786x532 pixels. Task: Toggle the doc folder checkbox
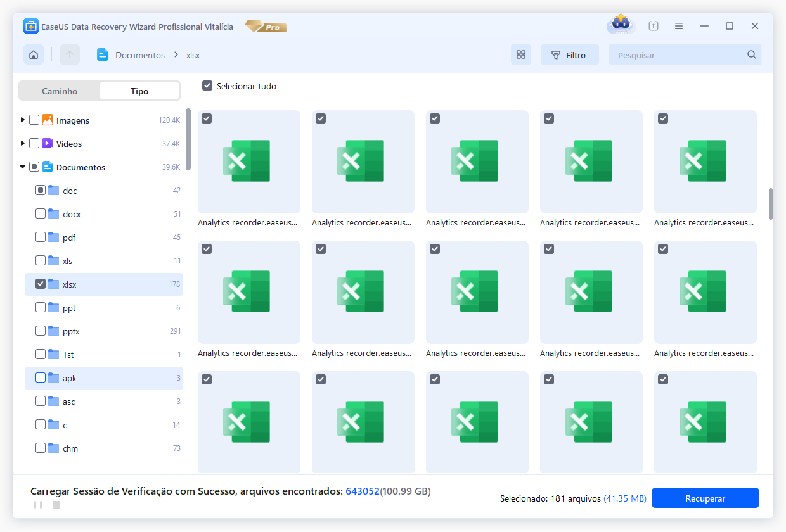tap(41, 190)
